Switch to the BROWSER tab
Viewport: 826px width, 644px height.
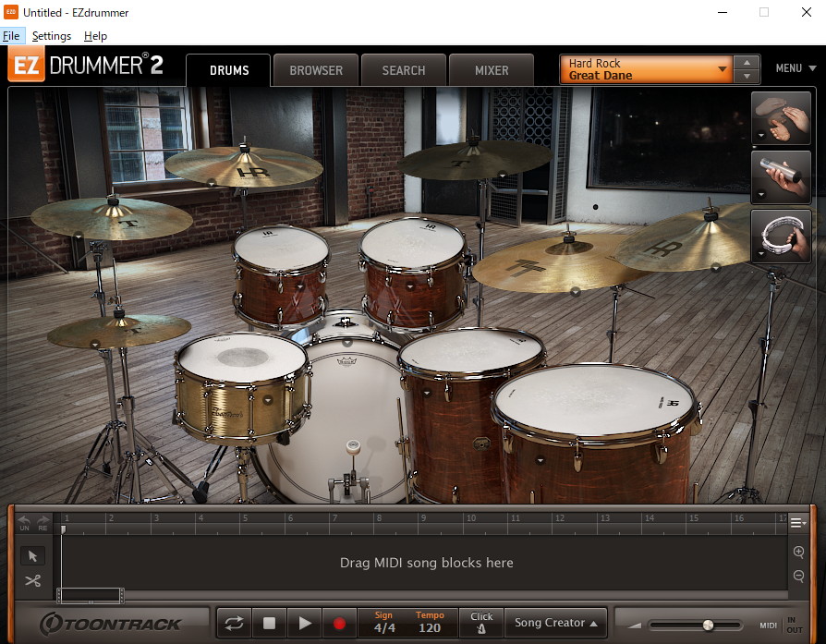click(316, 70)
